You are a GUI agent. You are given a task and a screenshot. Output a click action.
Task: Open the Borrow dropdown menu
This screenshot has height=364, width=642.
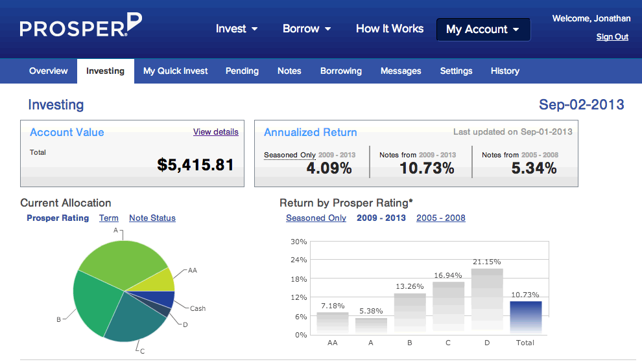[x=307, y=28]
